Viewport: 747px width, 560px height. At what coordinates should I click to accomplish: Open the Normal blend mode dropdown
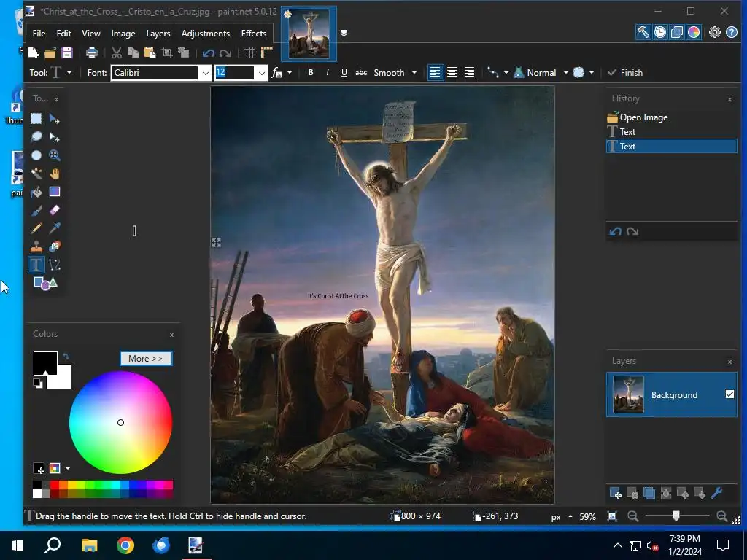tap(565, 72)
